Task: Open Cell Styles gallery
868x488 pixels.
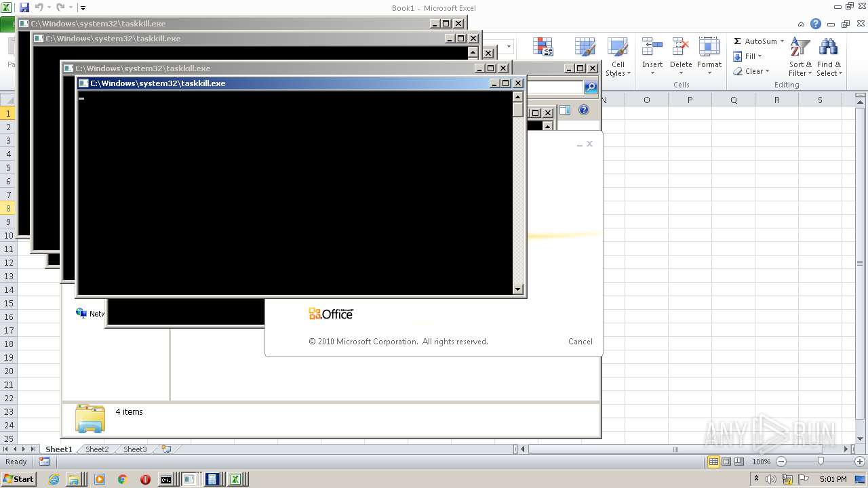Action: click(618, 58)
